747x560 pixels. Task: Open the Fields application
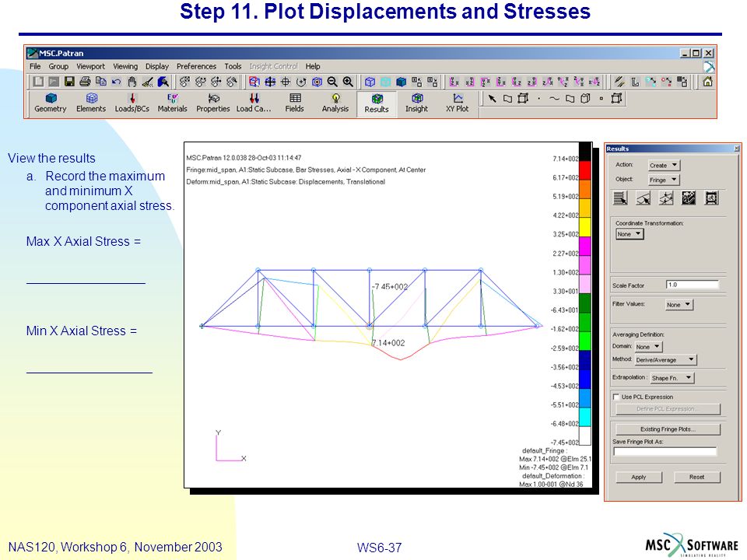(x=294, y=103)
